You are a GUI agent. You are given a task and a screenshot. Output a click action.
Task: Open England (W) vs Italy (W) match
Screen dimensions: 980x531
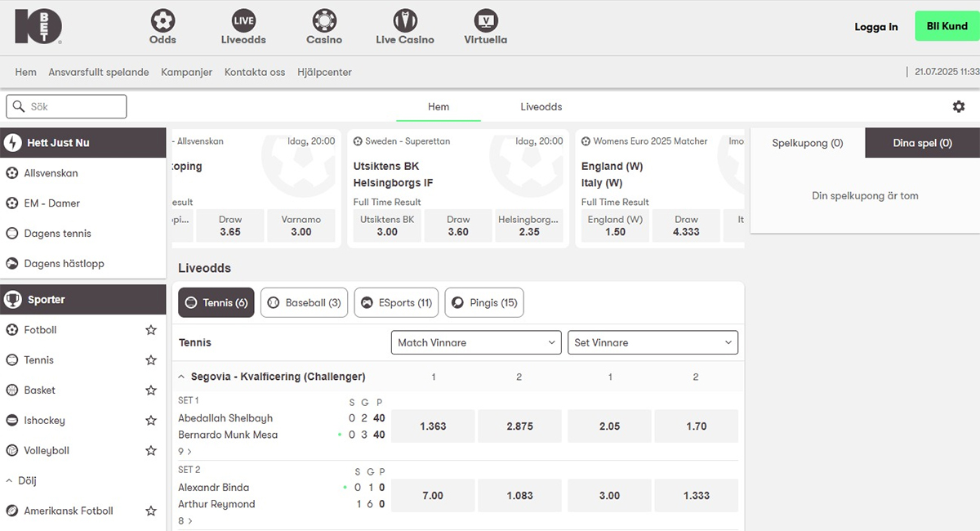[x=612, y=175]
